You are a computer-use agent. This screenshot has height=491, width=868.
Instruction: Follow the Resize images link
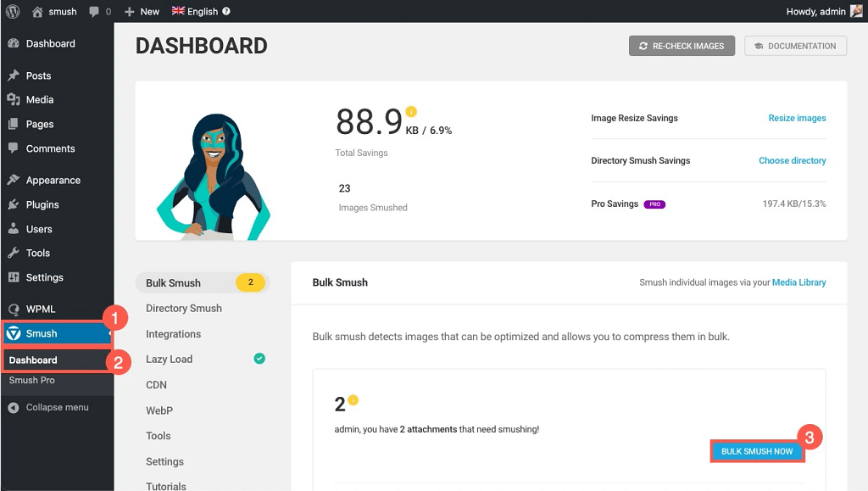797,118
